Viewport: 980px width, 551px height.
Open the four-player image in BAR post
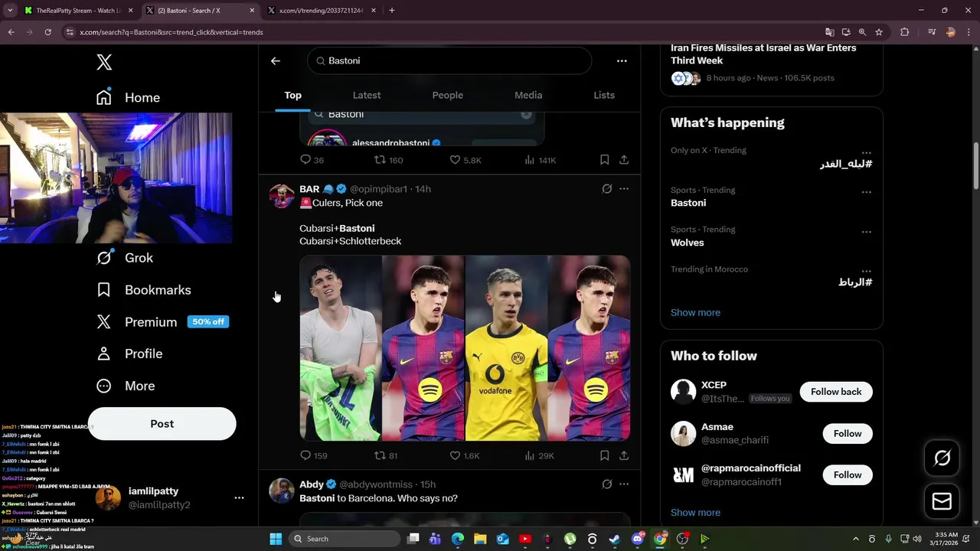coord(465,348)
